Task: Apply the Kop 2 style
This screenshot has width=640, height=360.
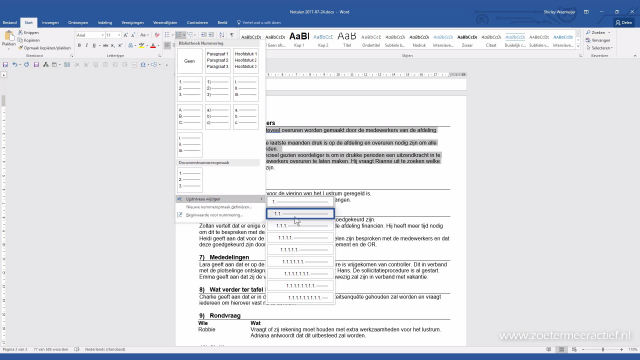Action: coord(323,40)
